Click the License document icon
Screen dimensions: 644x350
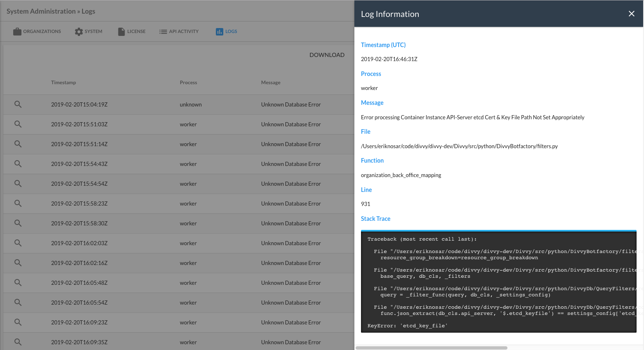tap(121, 31)
